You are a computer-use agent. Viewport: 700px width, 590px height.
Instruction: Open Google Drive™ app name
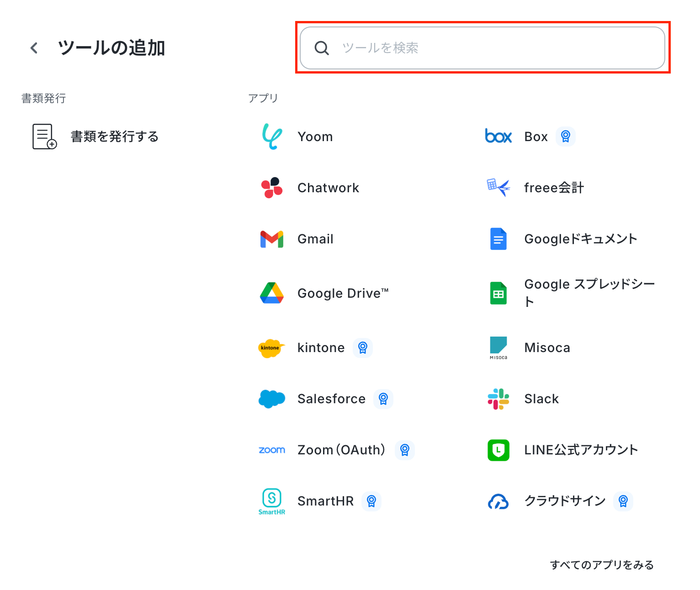coord(343,293)
